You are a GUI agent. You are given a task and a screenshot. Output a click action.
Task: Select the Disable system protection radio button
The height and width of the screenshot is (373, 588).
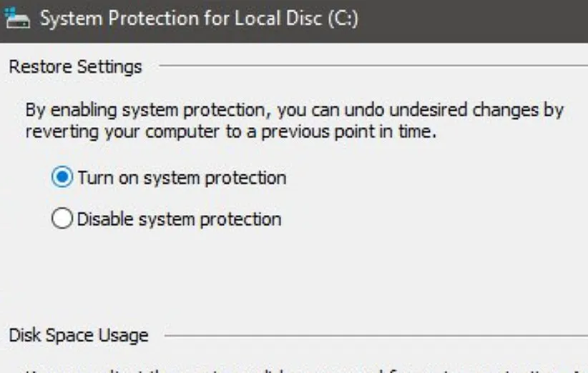pyautogui.click(x=63, y=219)
